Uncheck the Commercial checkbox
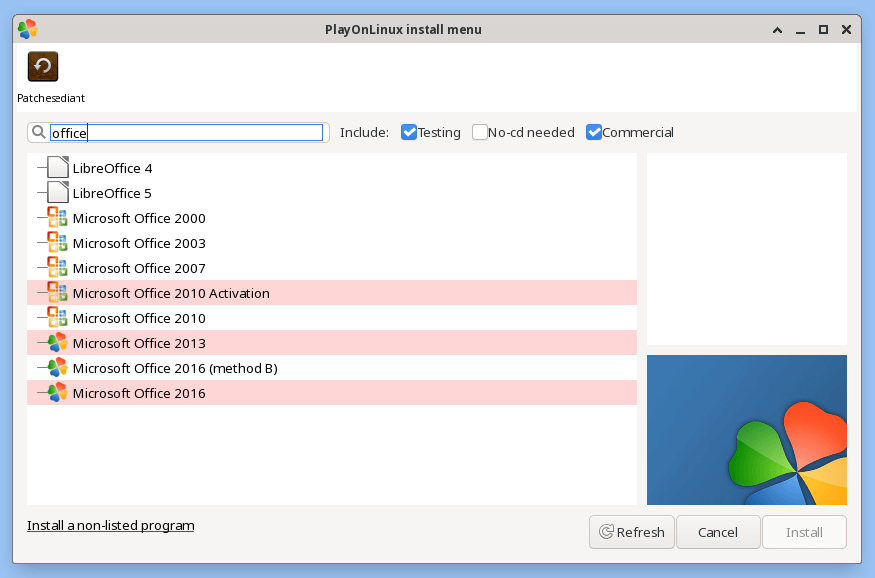Viewport: 875px width, 578px height. (594, 132)
